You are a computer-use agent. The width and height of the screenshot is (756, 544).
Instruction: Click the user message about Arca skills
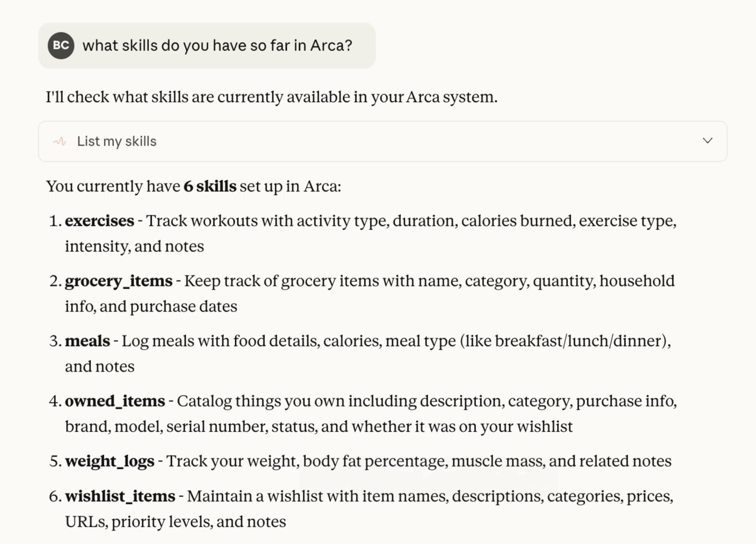pyautogui.click(x=217, y=46)
